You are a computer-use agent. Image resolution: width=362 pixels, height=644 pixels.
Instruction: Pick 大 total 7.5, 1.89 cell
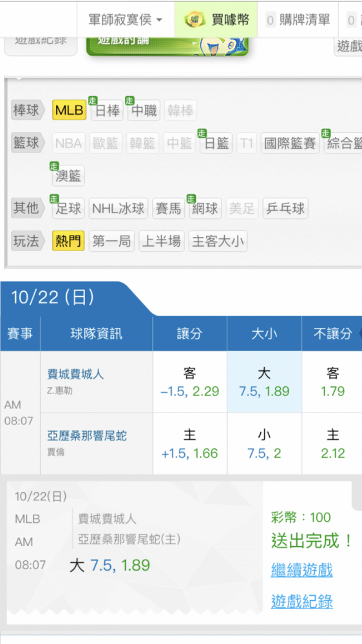click(x=264, y=382)
